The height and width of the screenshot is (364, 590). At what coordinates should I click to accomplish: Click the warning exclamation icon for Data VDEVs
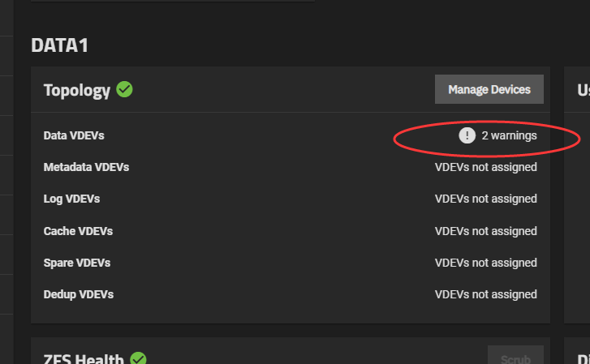(467, 135)
